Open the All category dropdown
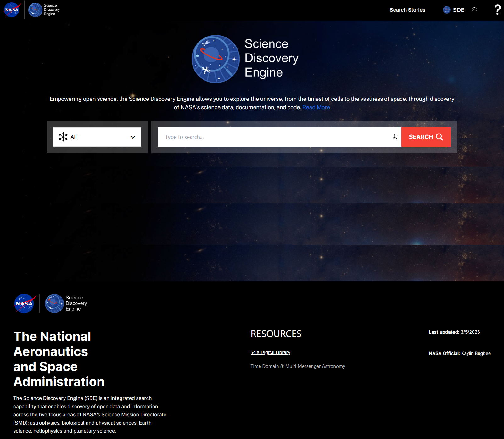Screen dimensions: 504x439 tap(97, 137)
